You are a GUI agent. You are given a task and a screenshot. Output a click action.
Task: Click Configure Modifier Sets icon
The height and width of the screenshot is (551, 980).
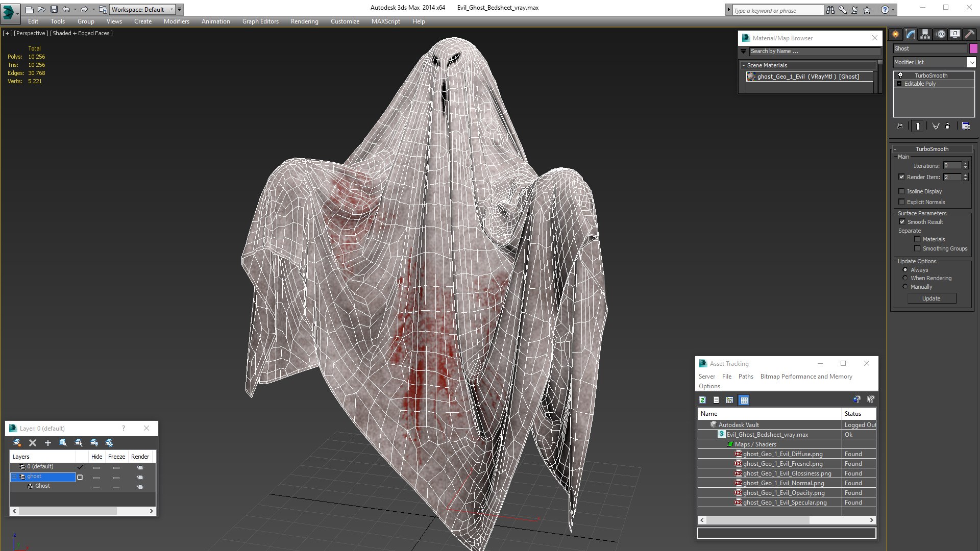(966, 126)
